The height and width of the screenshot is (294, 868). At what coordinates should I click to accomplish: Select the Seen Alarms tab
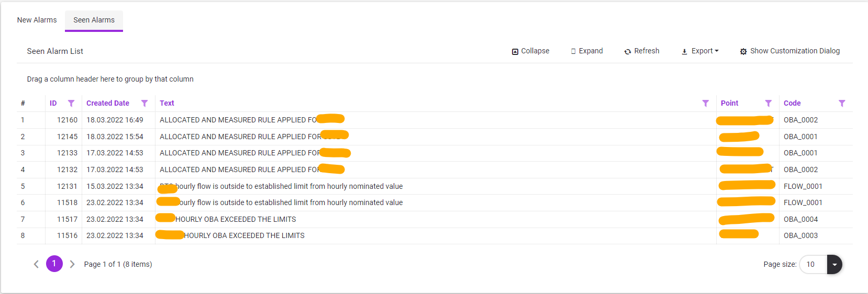tap(94, 20)
